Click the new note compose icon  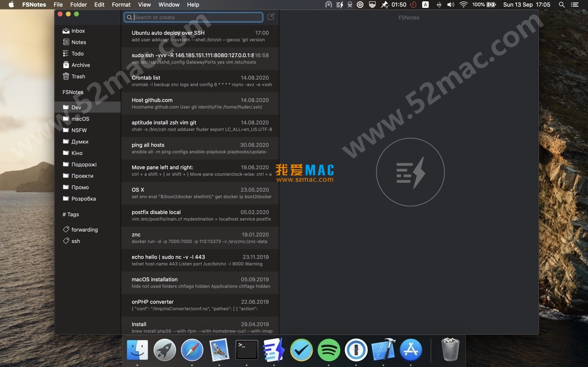(x=271, y=17)
